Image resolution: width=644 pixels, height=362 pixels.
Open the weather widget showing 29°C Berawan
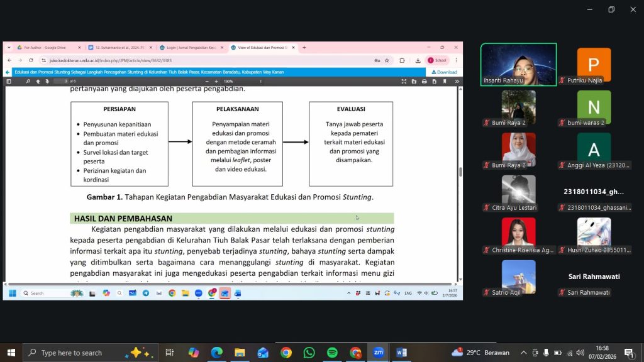(x=481, y=353)
